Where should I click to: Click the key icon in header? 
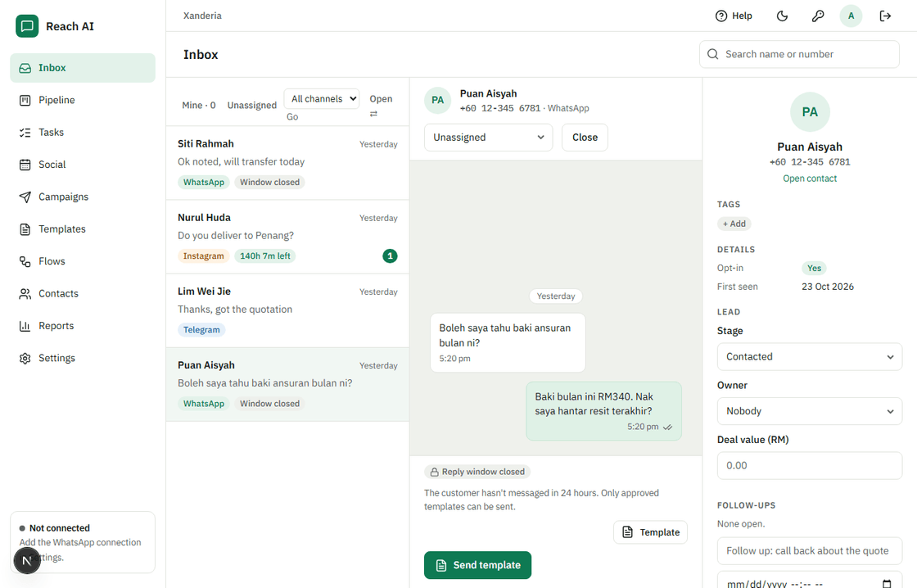tap(818, 16)
